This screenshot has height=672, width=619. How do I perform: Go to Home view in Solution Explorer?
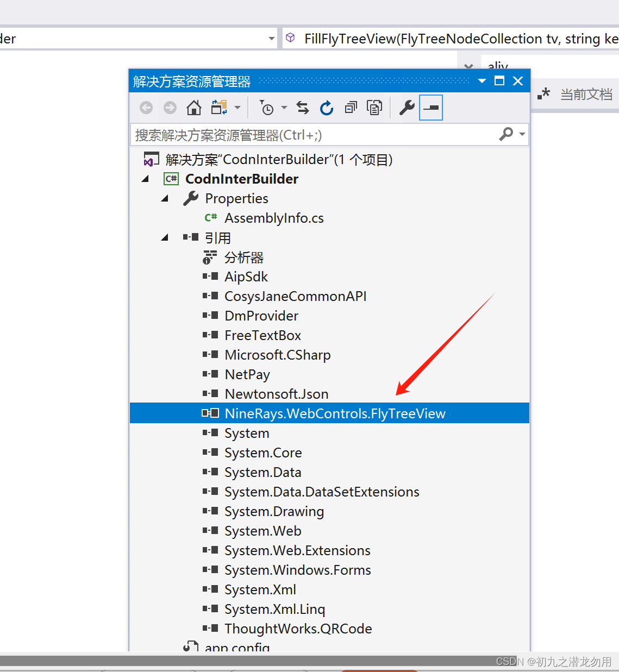194,108
